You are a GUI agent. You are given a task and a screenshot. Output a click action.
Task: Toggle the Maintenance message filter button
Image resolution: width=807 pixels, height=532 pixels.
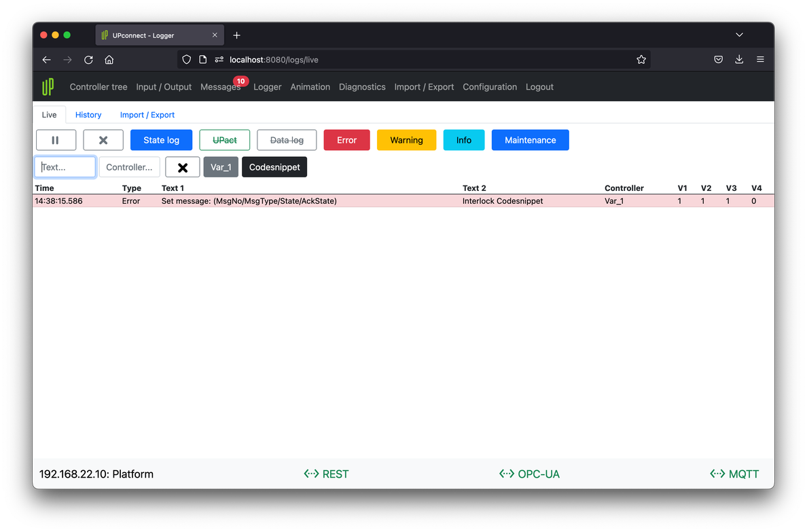(x=531, y=140)
